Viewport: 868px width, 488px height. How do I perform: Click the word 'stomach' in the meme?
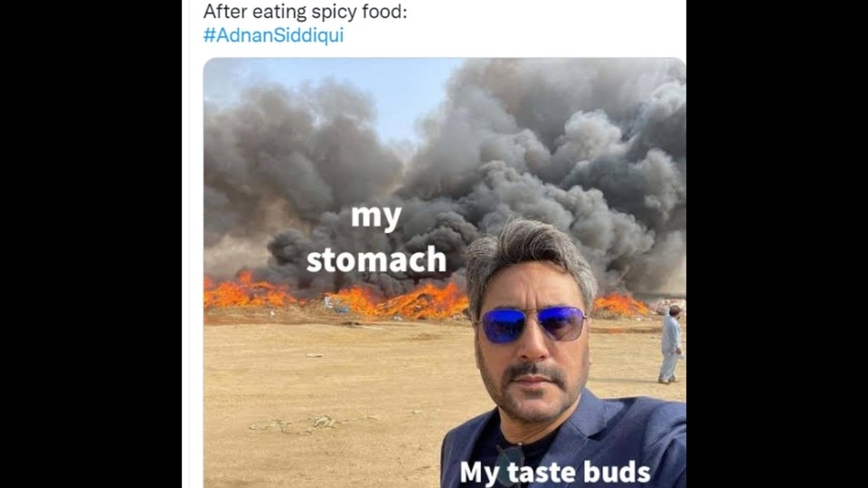(376, 259)
